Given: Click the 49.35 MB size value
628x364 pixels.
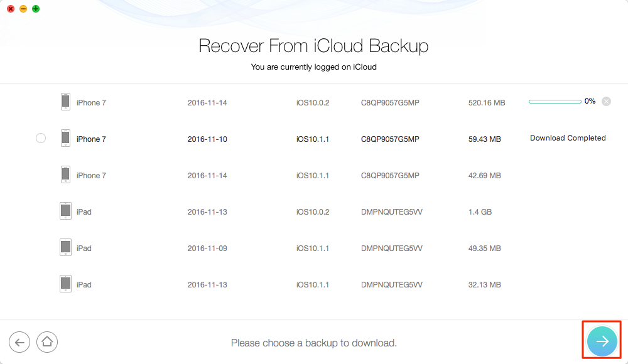Looking at the screenshot, I should [x=485, y=249].
